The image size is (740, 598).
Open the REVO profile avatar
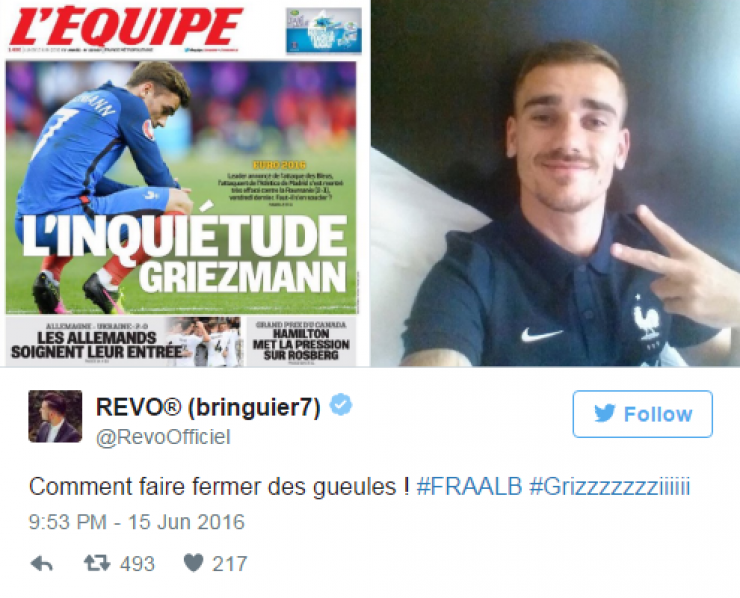click(x=55, y=416)
